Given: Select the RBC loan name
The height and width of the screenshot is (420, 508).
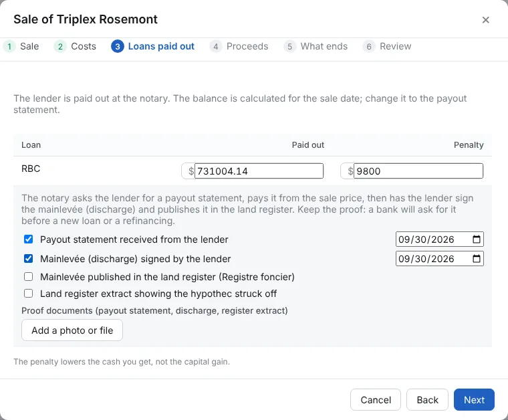Looking at the screenshot, I should tap(31, 169).
